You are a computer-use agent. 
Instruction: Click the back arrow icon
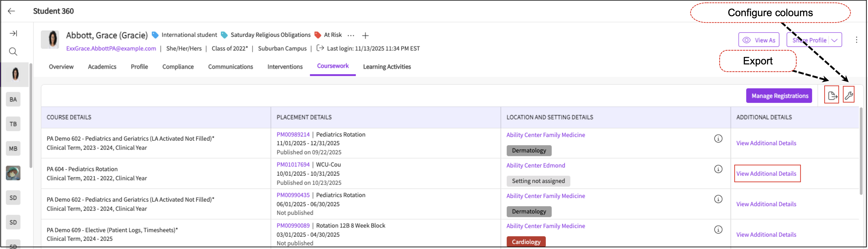coord(11,11)
